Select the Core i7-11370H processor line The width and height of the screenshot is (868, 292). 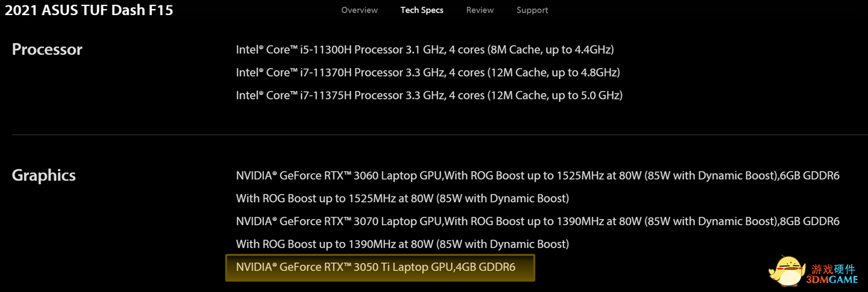(428, 72)
